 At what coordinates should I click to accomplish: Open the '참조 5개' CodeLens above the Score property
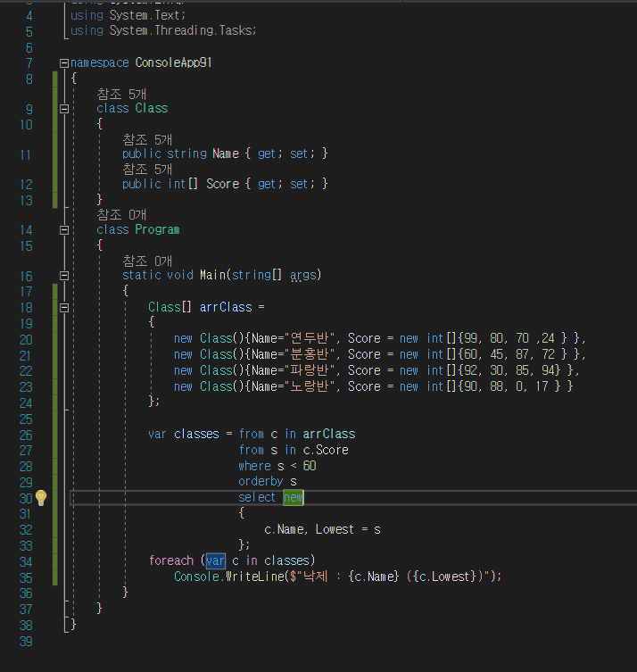[147, 170]
